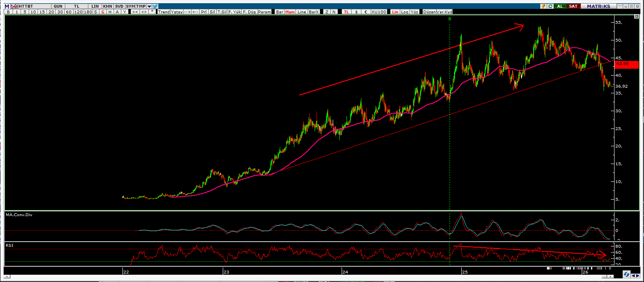Click the >< compress chart icon
Image resolution: width=644 pixels, height=282 pixels.
click(x=135, y=12)
